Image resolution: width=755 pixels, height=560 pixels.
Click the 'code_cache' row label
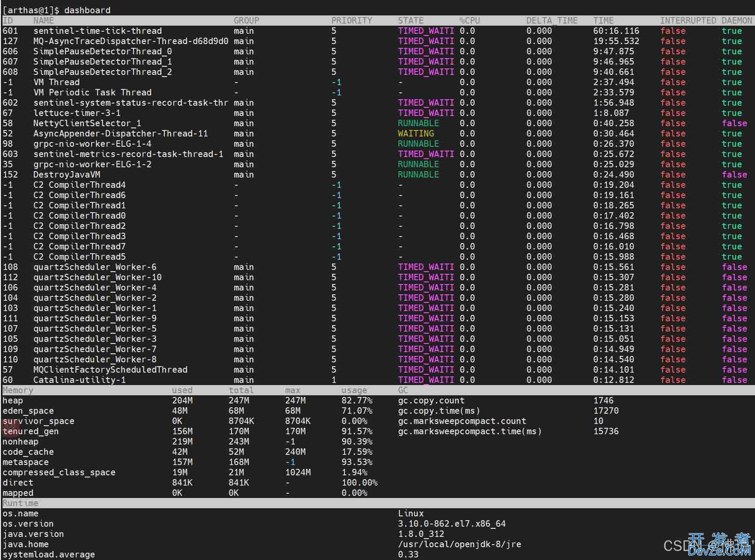tap(28, 452)
